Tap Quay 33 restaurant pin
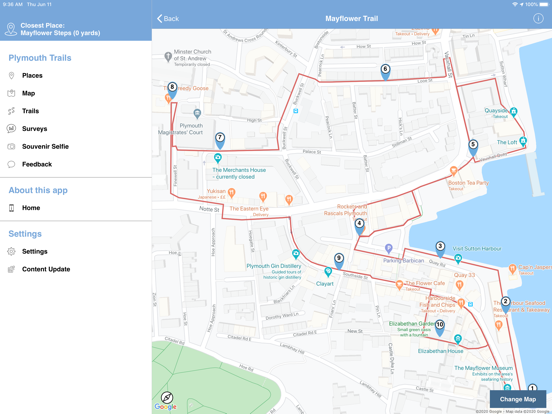The width and height of the screenshot is (552, 414). pyautogui.click(x=459, y=285)
